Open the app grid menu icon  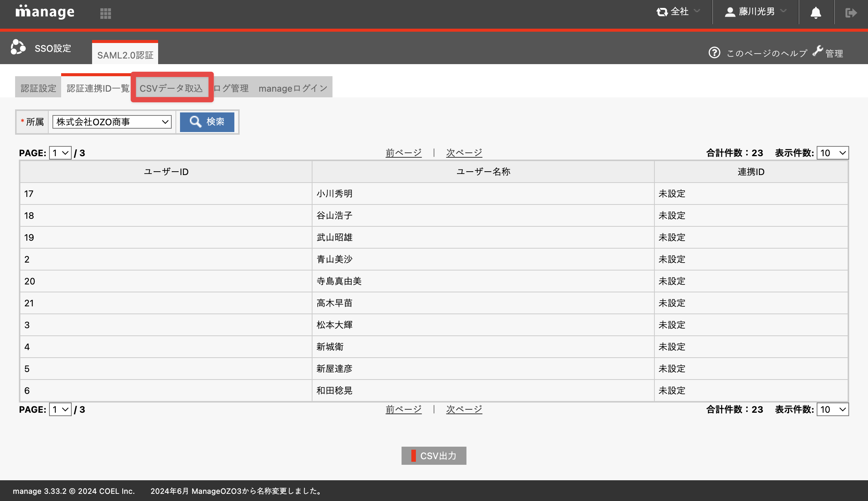pos(106,13)
